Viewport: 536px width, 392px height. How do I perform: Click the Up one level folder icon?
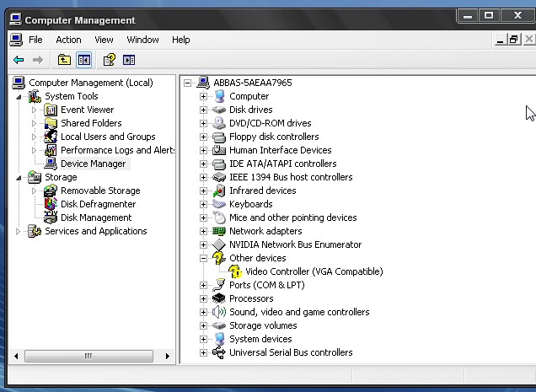(x=64, y=60)
